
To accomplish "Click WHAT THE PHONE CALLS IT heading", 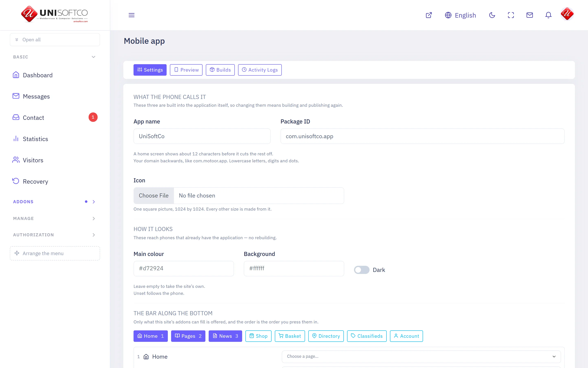I will click(x=170, y=97).
